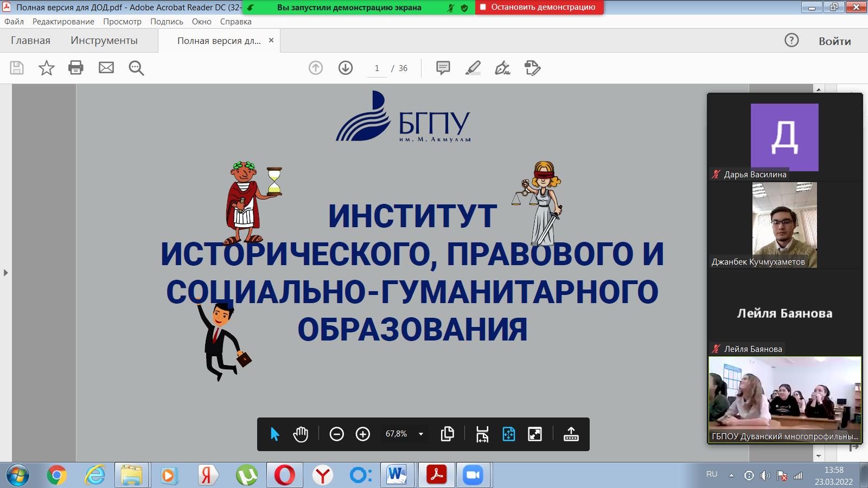Screen dimensions: 868x488
Task: Add a comment note tool
Action: tap(443, 68)
